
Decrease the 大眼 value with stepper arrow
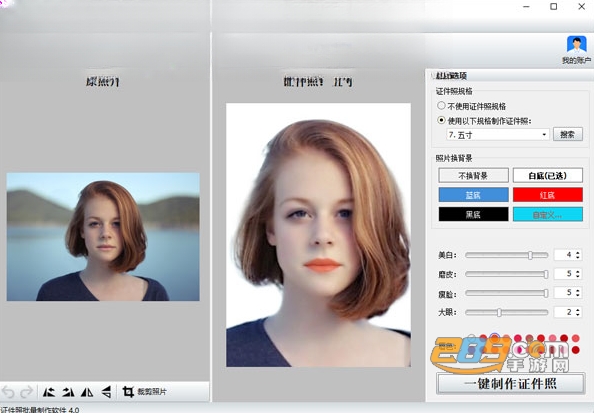click(x=578, y=314)
